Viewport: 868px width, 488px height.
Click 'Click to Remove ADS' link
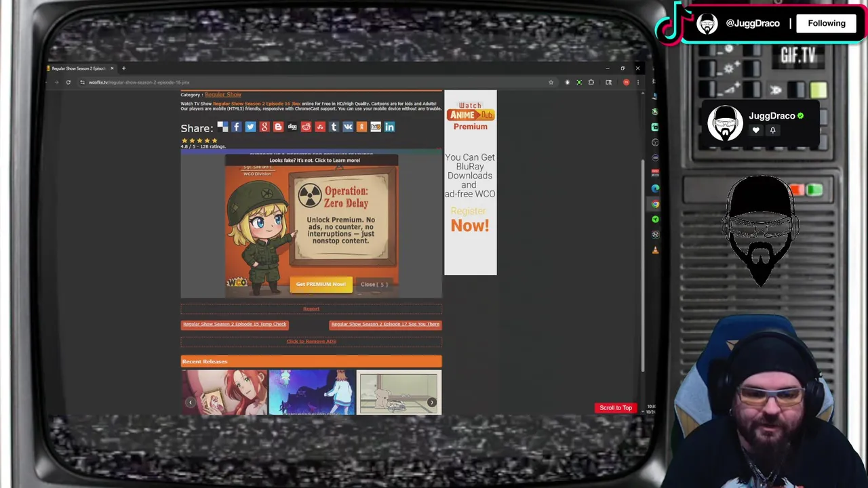click(x=311, y=342)
